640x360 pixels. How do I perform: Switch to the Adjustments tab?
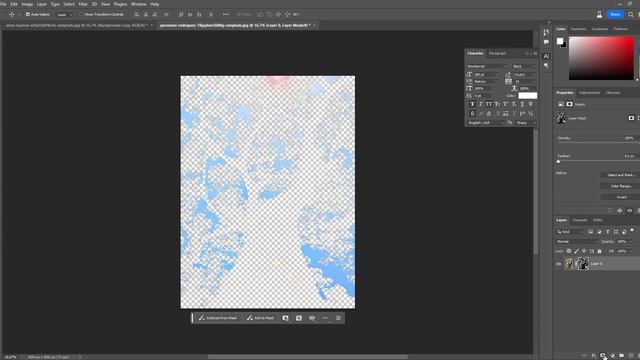coord(589,93)
